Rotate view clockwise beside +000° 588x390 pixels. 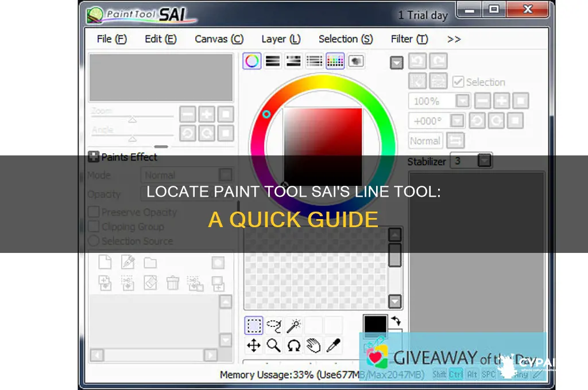[497, 120]
